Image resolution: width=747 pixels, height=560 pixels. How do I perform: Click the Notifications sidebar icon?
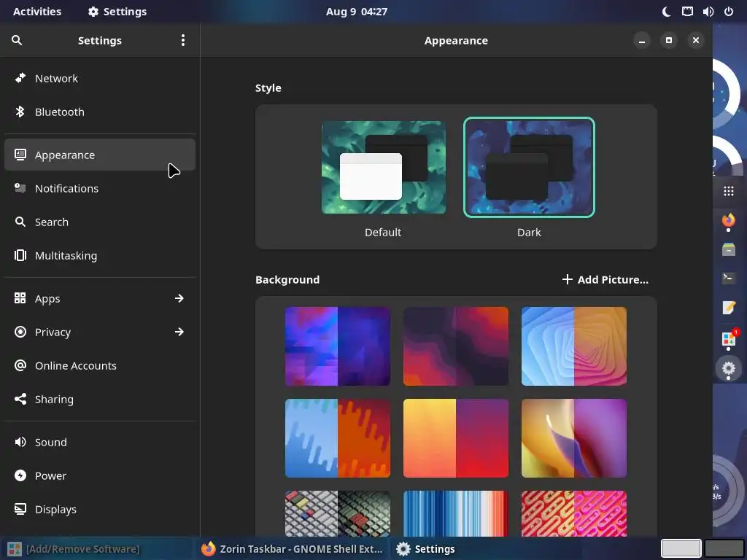[20, 188]
